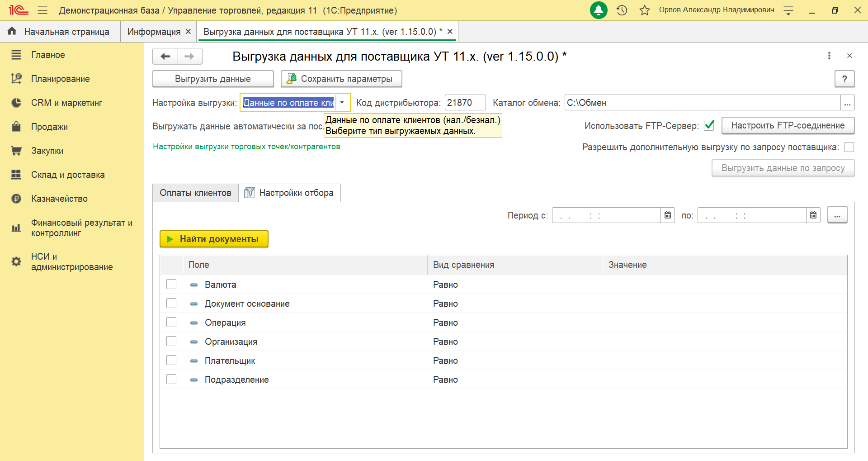This screenshot has width=868, height=461.
Task: Click the Поле column header
Action: coord(305,265)
